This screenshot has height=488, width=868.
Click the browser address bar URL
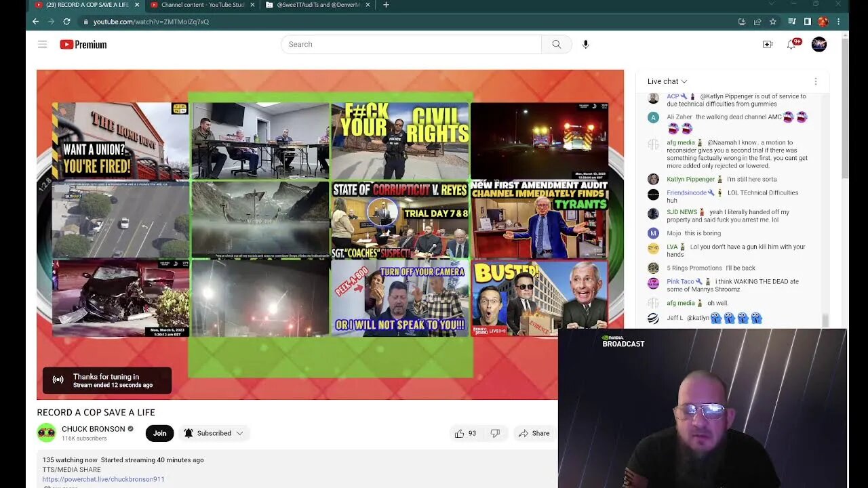click(x=151, y=22)
